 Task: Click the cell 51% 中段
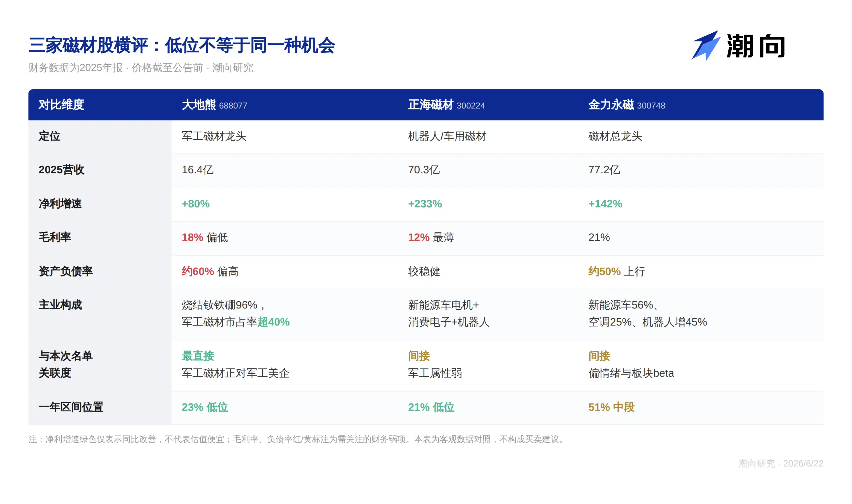(x=611, y=407)
